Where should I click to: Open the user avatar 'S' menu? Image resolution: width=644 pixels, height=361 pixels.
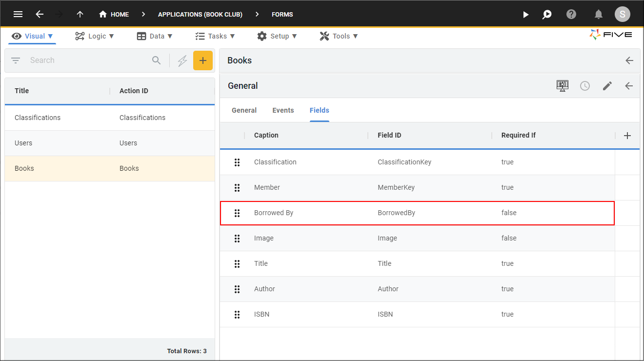(x=622, y=14)
